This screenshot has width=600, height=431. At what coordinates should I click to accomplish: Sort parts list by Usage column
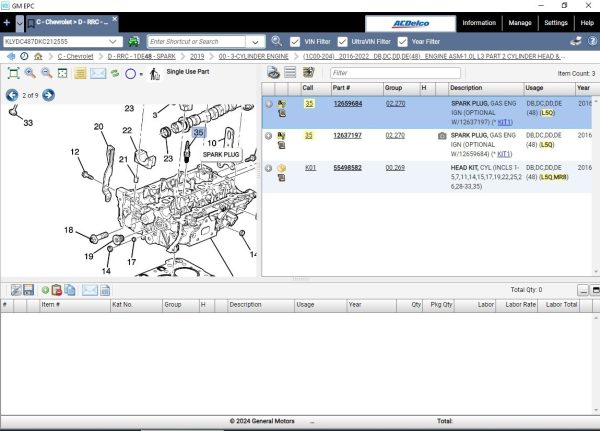pyautogui.click(x=549, y=88)
